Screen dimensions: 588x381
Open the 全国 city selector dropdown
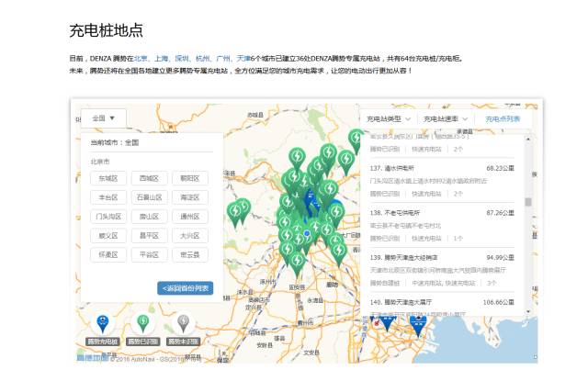point(103,118)
